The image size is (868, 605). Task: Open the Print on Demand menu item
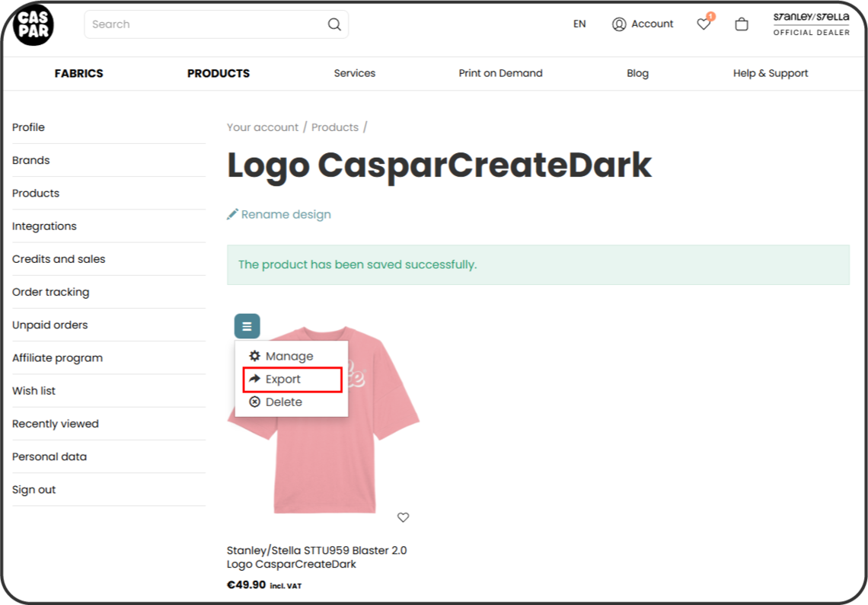click(x=500, y=73)
